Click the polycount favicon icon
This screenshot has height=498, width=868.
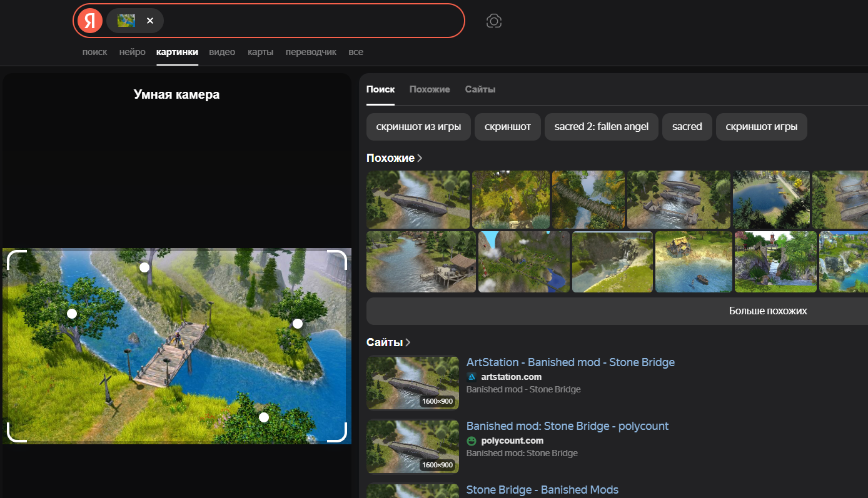pyautogui.click(x=472, y=441)
